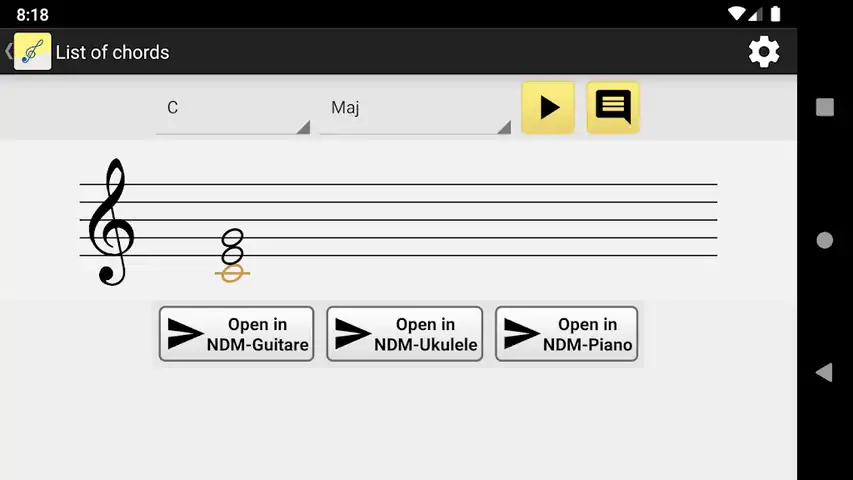This screenshot has height=480, width=853.
Task: Open chord in NDM-Piano
Action: point(566,334)
